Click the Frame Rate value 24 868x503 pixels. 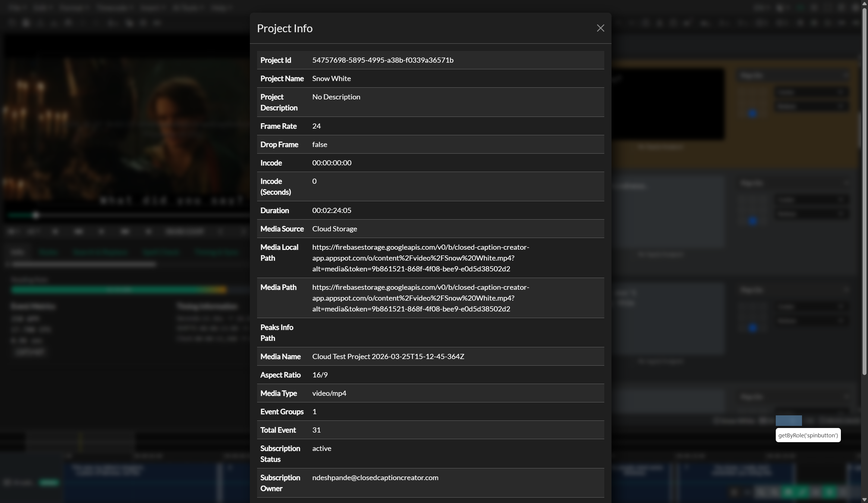[x=316, y=126]
